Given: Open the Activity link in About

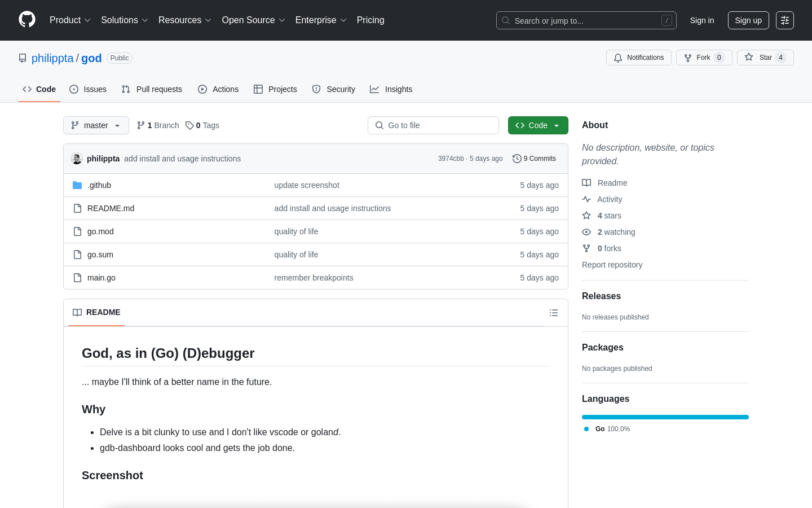Looking at the screenshot, I should tap(602, 199).
